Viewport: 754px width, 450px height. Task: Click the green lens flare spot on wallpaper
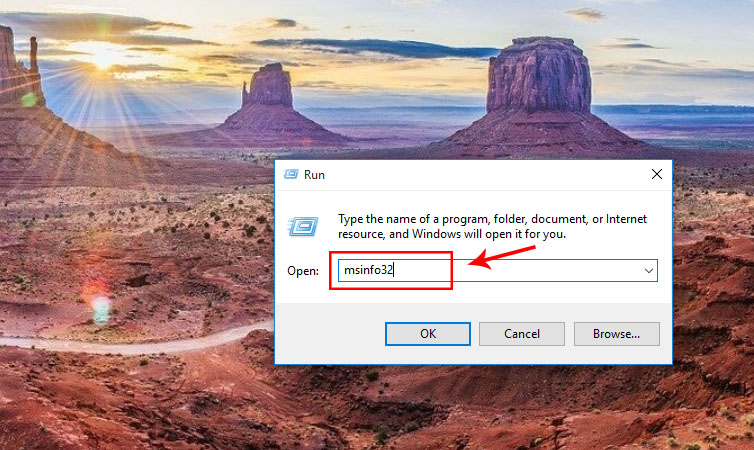pyautogui.click(x=28, y=100)
